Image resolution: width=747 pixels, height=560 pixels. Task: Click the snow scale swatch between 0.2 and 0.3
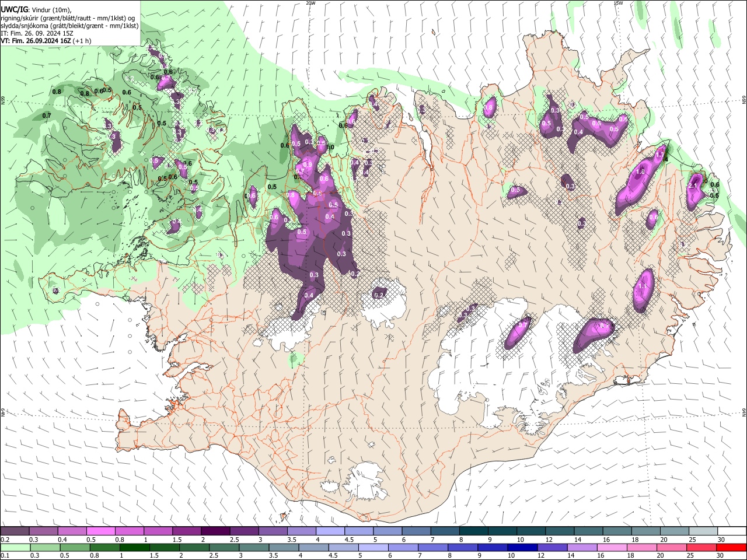[x=15, y=531]
